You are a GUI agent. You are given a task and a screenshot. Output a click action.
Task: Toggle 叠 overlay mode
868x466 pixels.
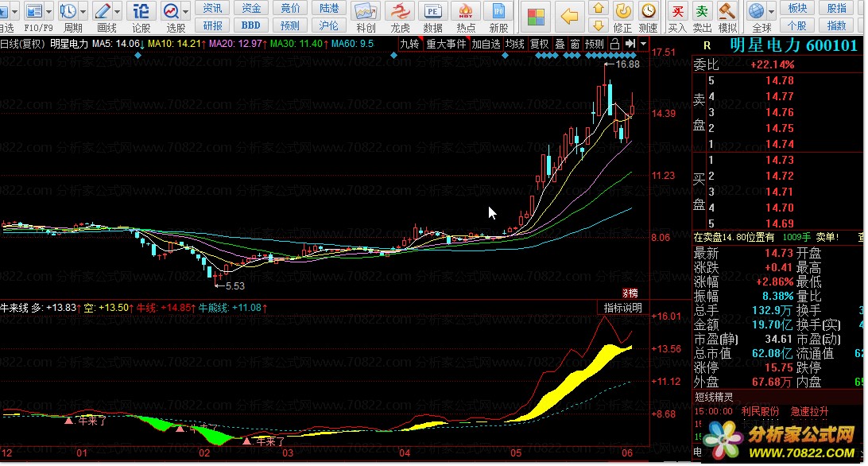560,44
